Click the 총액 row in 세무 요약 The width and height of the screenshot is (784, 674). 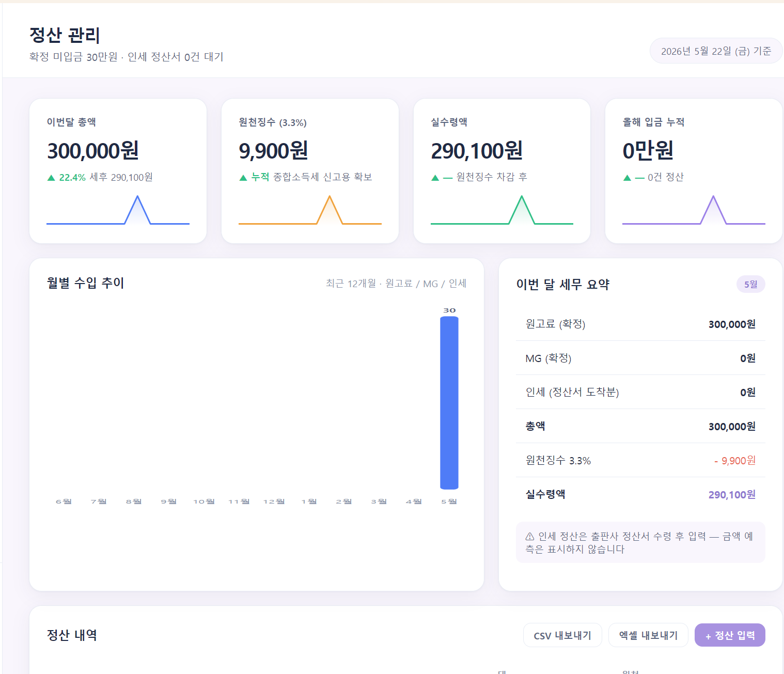pos(640,426)
